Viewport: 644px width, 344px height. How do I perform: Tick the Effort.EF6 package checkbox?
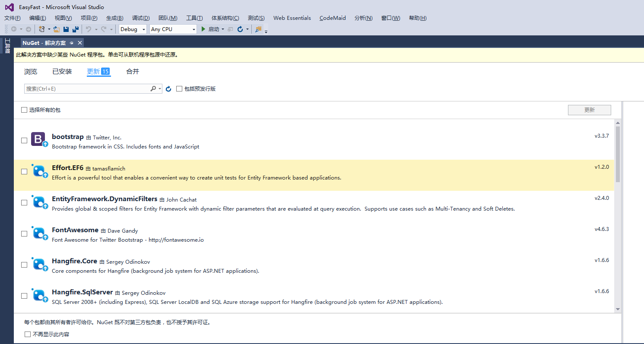coord(24,171)
